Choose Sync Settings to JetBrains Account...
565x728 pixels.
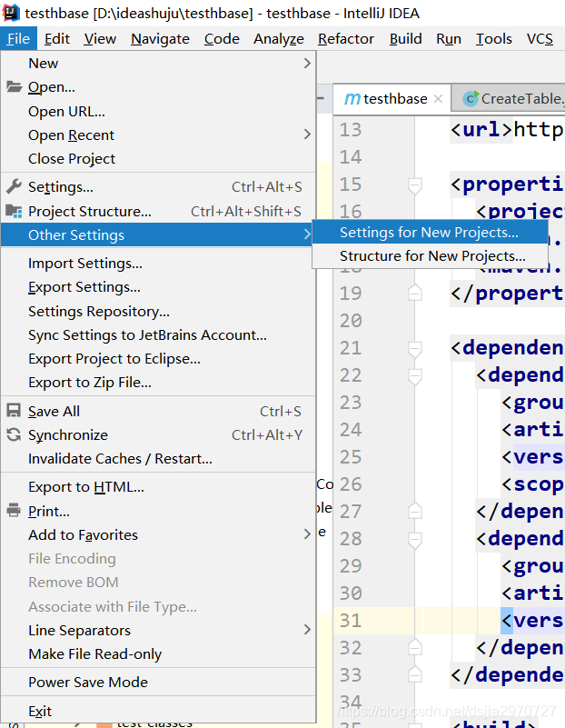tap(158, 334)
